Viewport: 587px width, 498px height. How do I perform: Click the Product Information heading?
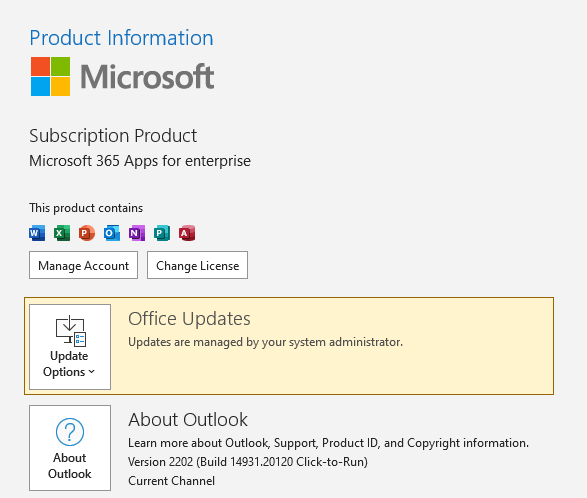(121, 38)
